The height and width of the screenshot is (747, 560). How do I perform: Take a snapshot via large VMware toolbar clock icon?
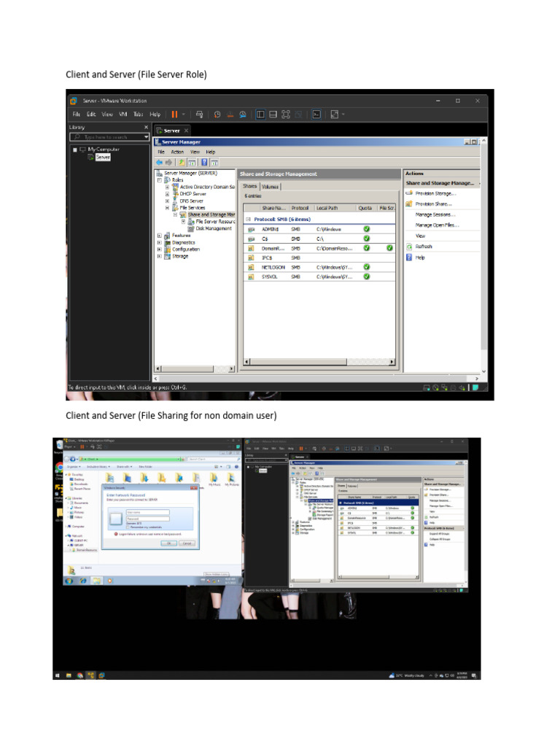(217, 115)
